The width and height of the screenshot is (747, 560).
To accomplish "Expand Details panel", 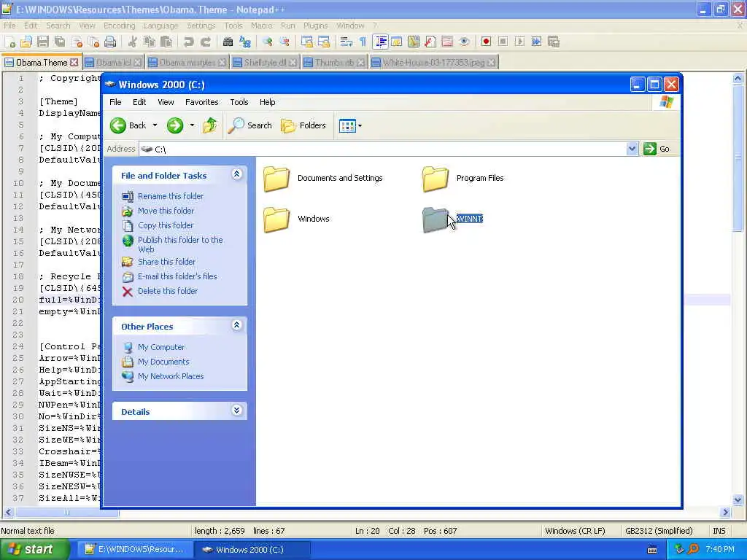I will tap(237, 411).
